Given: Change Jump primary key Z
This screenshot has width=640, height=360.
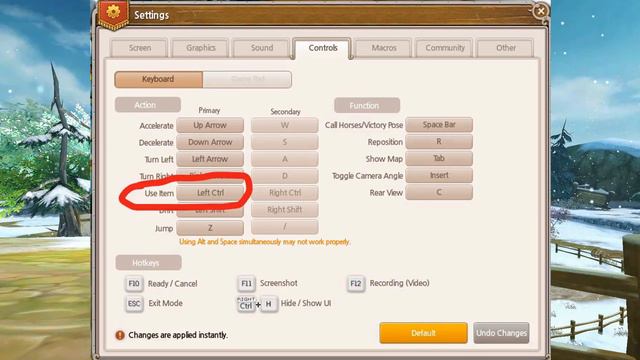Looking at the screenshot, I should tap(210, 228).
